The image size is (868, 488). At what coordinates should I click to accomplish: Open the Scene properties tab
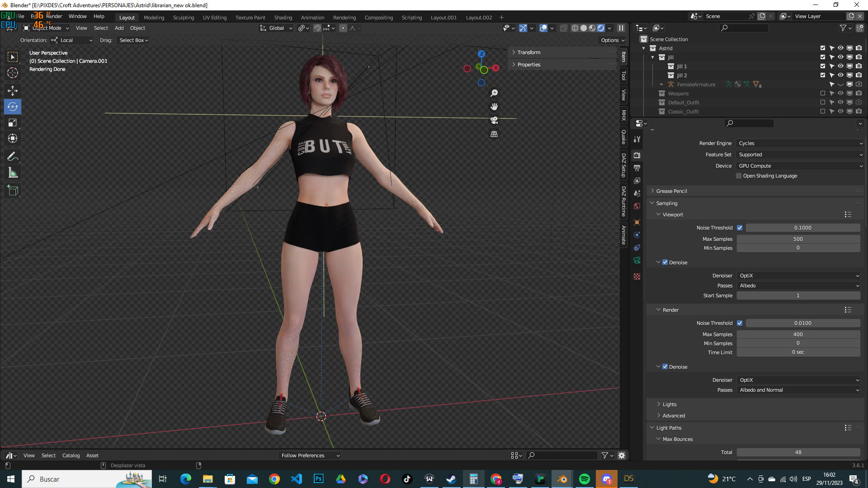coord(637,193)
